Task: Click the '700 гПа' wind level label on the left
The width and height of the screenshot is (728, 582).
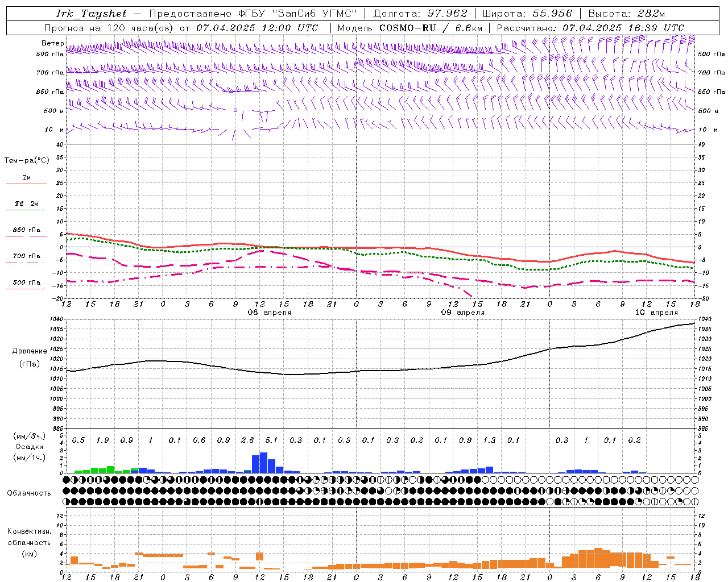Action: (50, 73)
